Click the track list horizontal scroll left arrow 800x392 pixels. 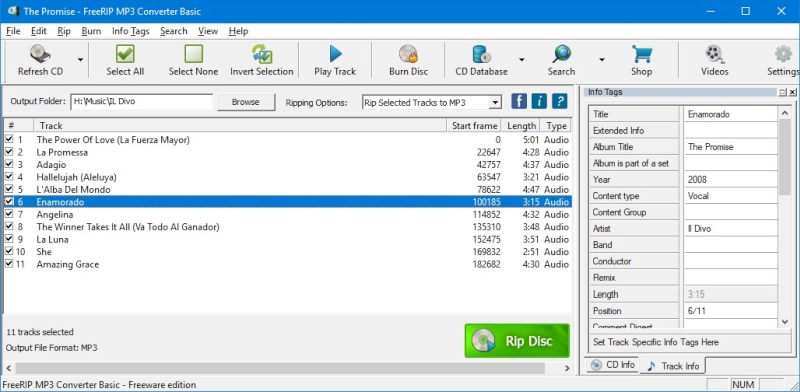click(x=9, y=368)
